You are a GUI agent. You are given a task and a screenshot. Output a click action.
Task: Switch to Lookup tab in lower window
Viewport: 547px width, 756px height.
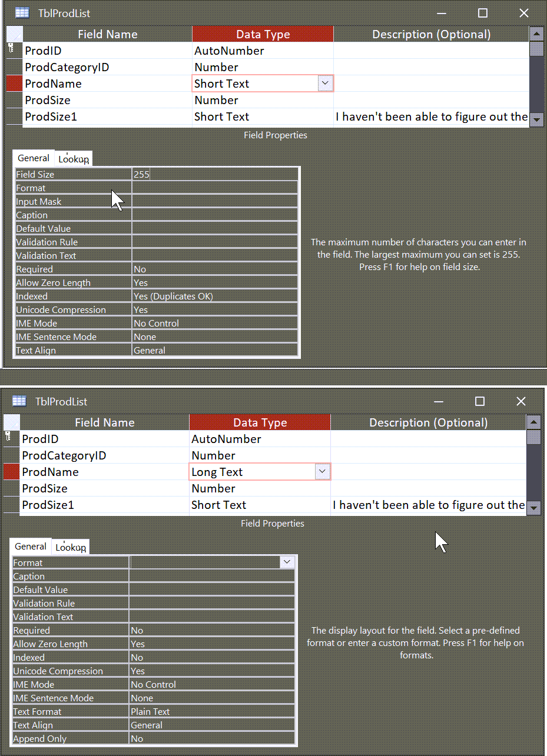(x=71, y=547)
